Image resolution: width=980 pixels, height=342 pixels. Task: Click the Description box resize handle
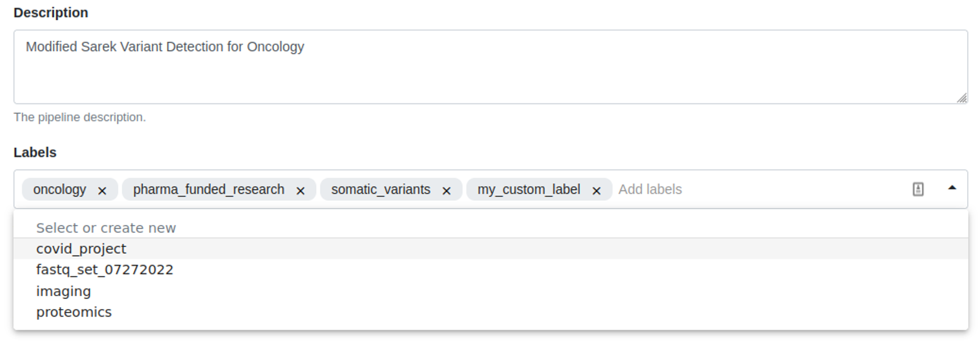[x=962, y=98]
